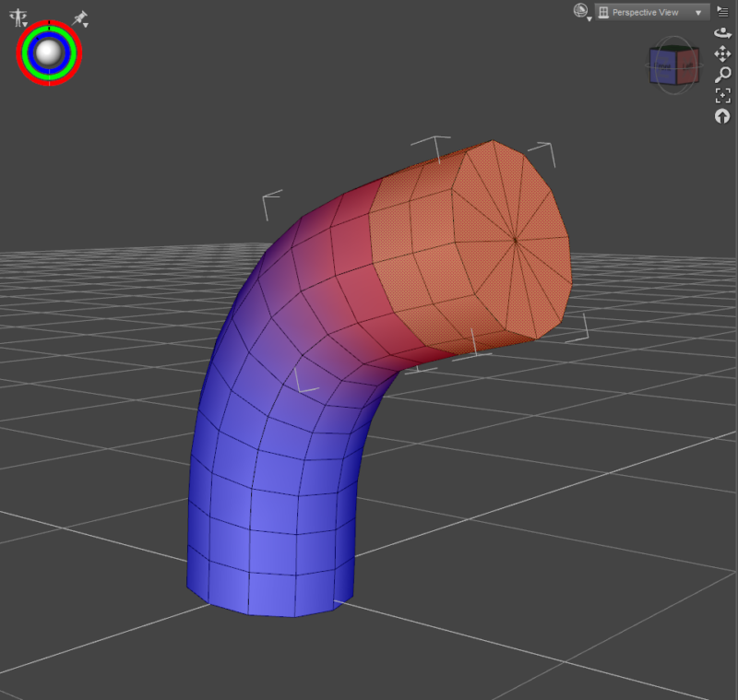Select the zoom magnifier tool
The height and width of the screenshot is (700, 738).
(x=722, y=75)
